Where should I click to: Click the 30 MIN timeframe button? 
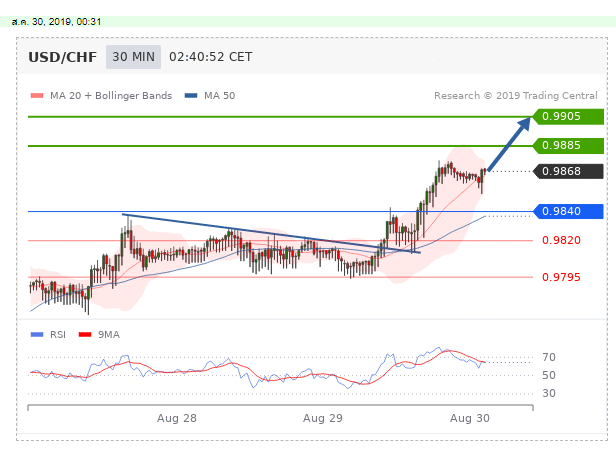[x=133, y=57]
